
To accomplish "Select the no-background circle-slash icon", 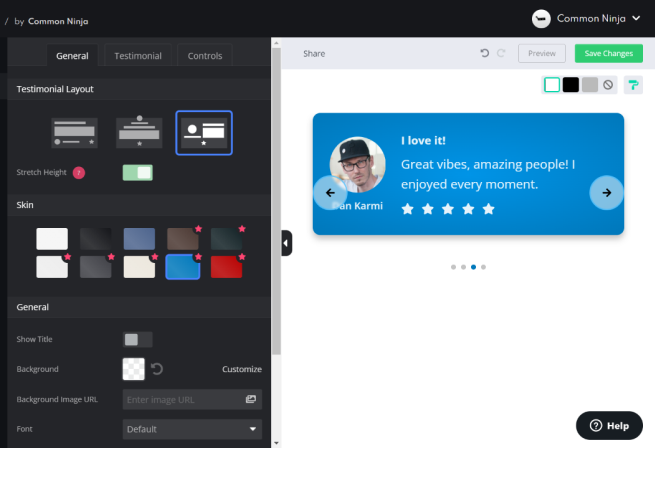I will 608,85.
